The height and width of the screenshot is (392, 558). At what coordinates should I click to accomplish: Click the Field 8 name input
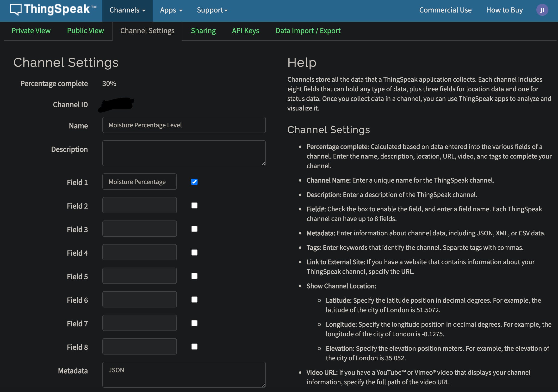pyautogui.click(x=139, y=347)
